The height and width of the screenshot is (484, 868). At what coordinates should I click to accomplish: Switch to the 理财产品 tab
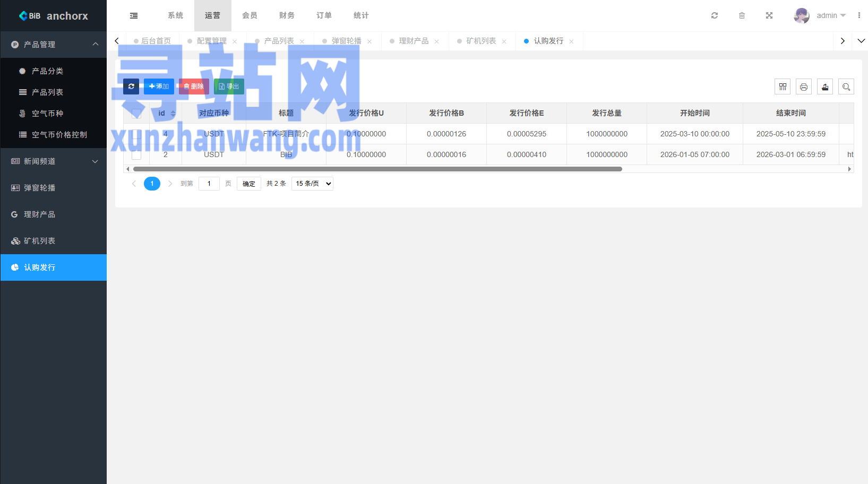[414, 41]
